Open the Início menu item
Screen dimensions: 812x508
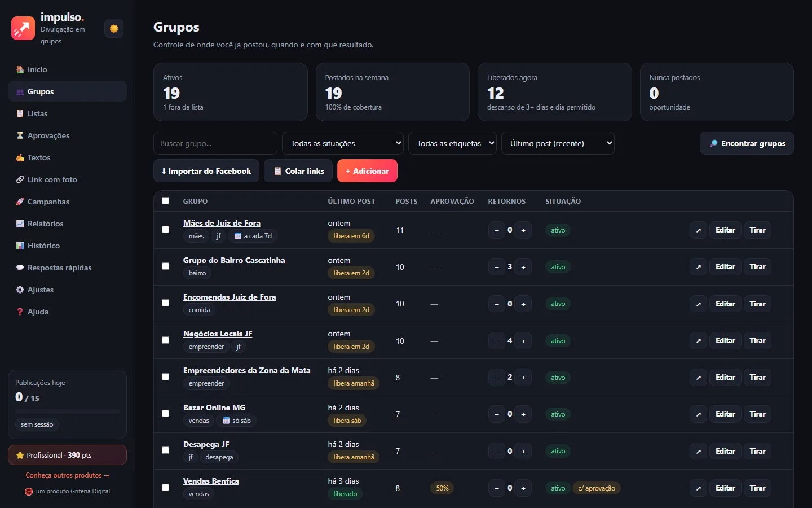[67, 69]
